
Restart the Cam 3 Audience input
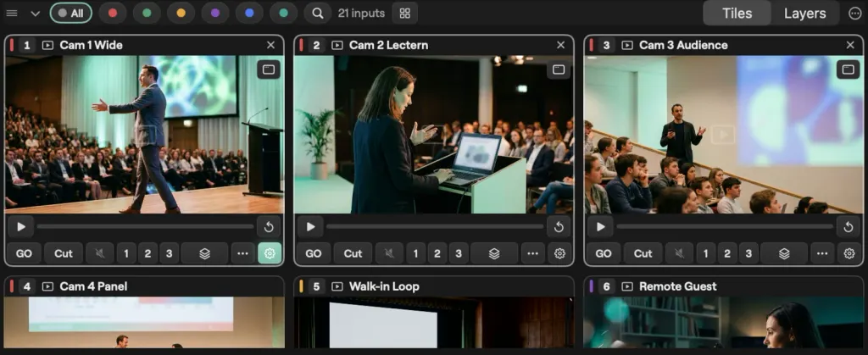pos(848,227)
